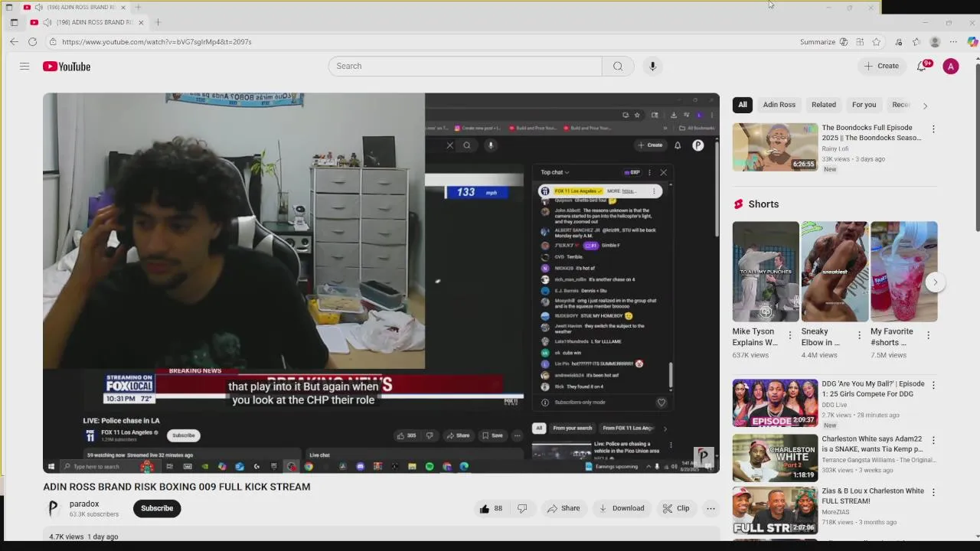980x551 pixels.
Task: View site information lock icon
Action: pyautogui.click(x=53, y=41)
